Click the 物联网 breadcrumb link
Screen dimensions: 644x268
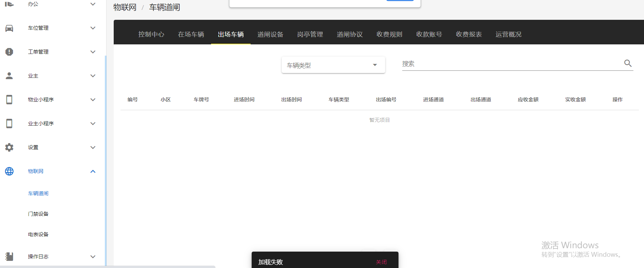pos(125,7)
